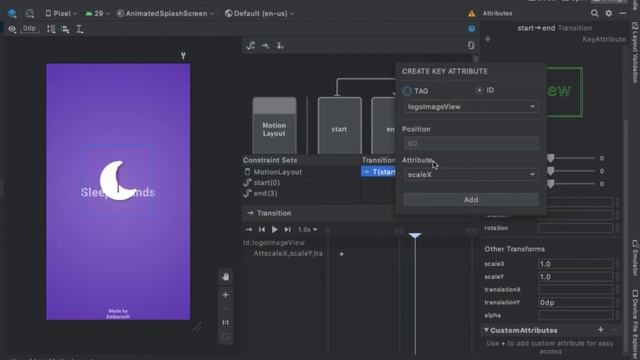The height and width of the screenshot is (360, 640).
Task: Click the translationY 0dp field
Action: [x=576, y=302]
